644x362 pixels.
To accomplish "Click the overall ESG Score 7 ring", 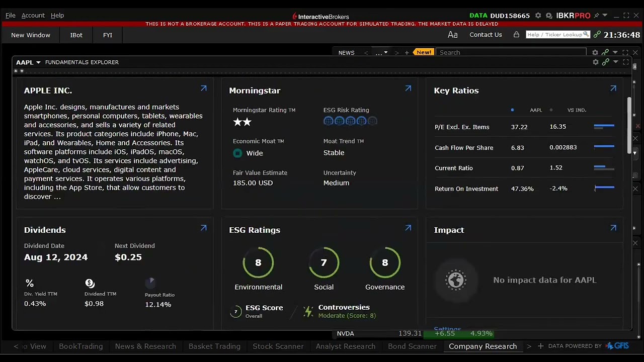I will pos(235,312).
